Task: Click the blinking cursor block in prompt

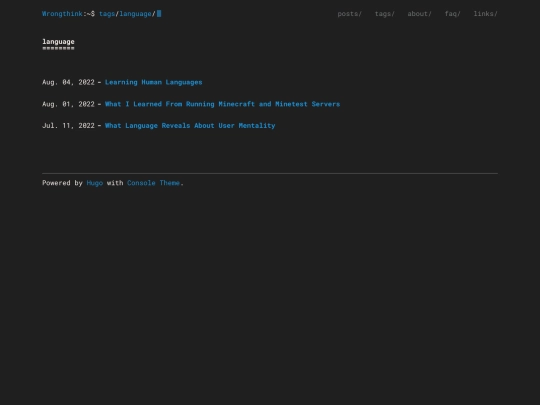Action: pyautogui.click(x=159, y=14)
